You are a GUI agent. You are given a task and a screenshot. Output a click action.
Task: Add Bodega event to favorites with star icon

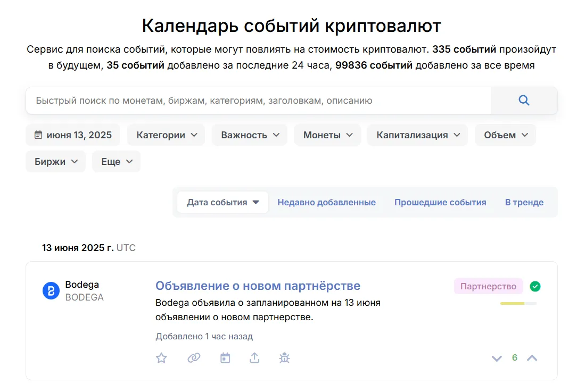point(161,358)
